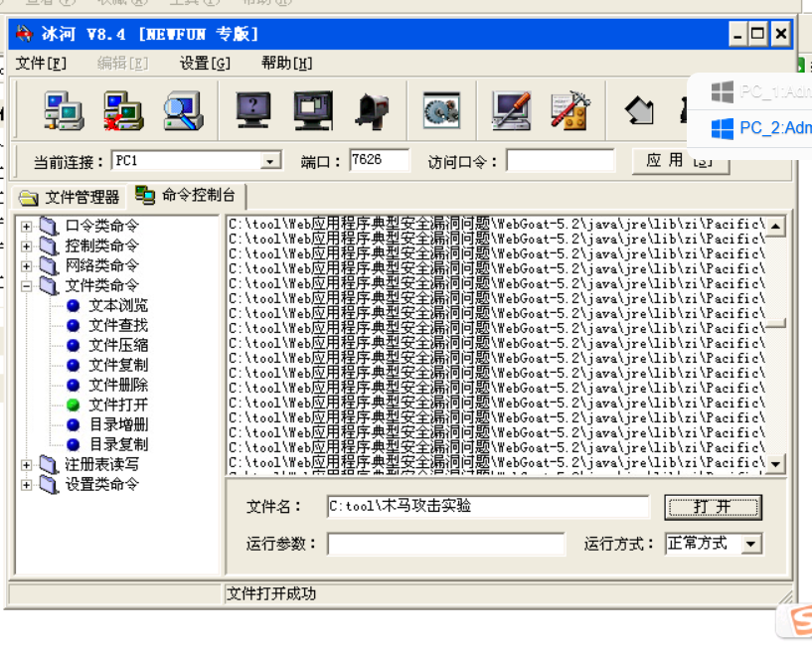This screenshot has width=812, height=655.
Task: Switch to the PC_1:Adm session tab
Action: coord(761,91)
